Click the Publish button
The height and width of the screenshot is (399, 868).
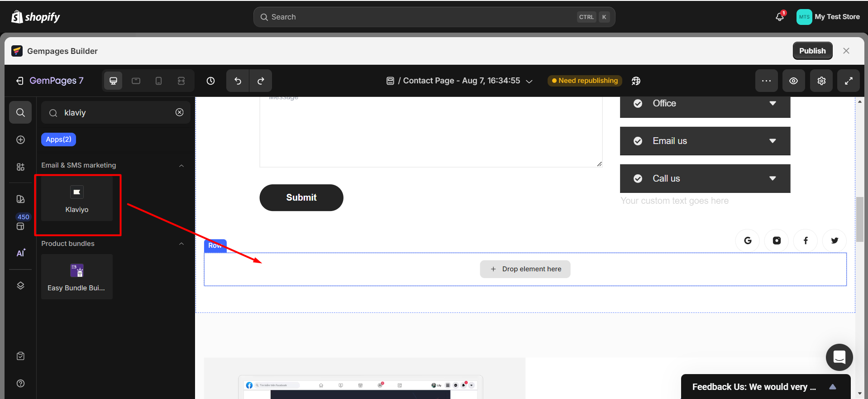(812, 51)
